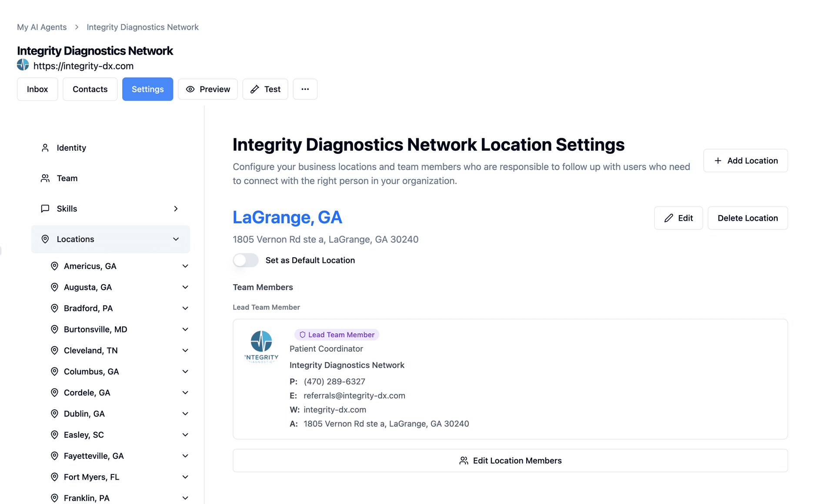Switch to the Contacts tab
Image resolution: width=835 pixels, height=504 pixels.
90,89
